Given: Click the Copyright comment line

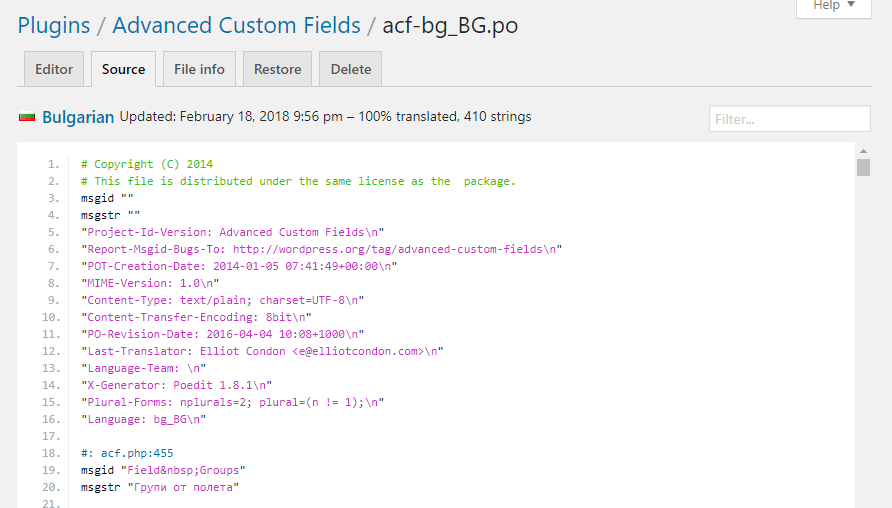Looking at the screenshot, I should pos(147,164).
